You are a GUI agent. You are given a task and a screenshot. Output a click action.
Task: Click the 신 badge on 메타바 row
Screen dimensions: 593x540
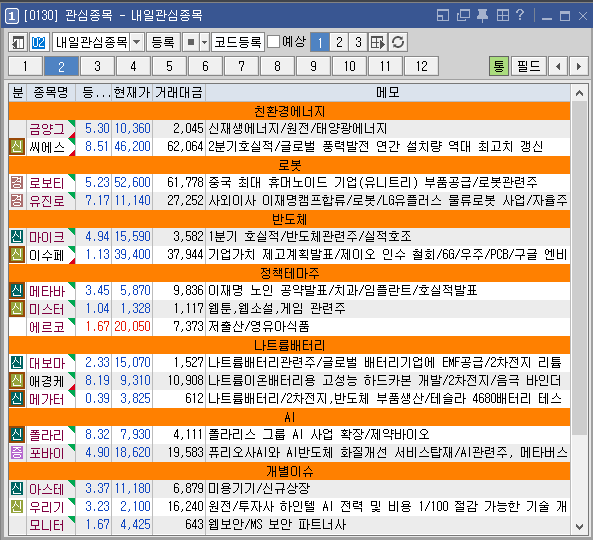coord(17,291)
